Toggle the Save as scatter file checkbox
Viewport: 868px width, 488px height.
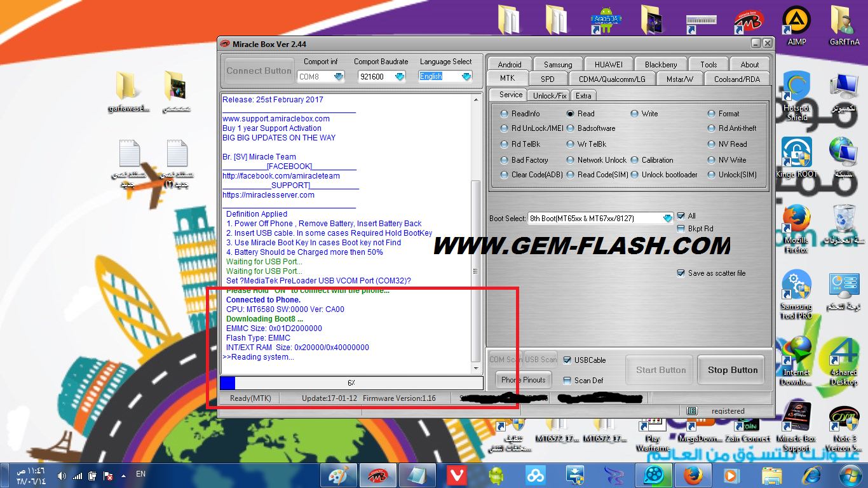681,273
